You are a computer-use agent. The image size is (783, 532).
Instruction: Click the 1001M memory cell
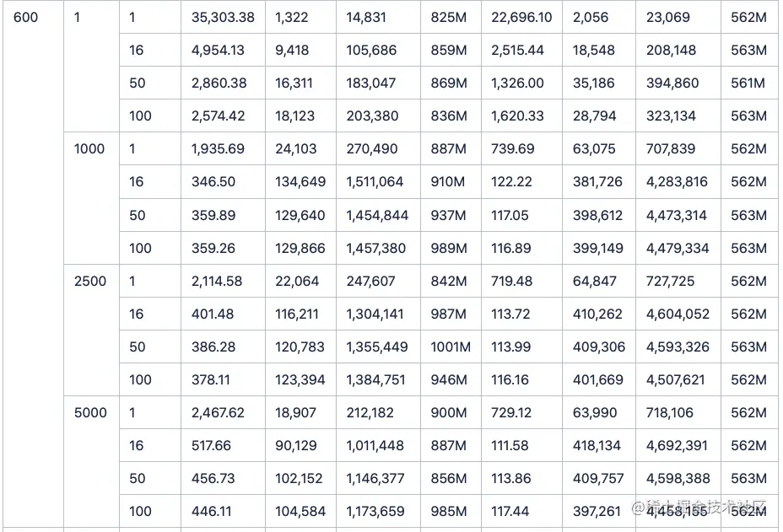coord(451,347)
